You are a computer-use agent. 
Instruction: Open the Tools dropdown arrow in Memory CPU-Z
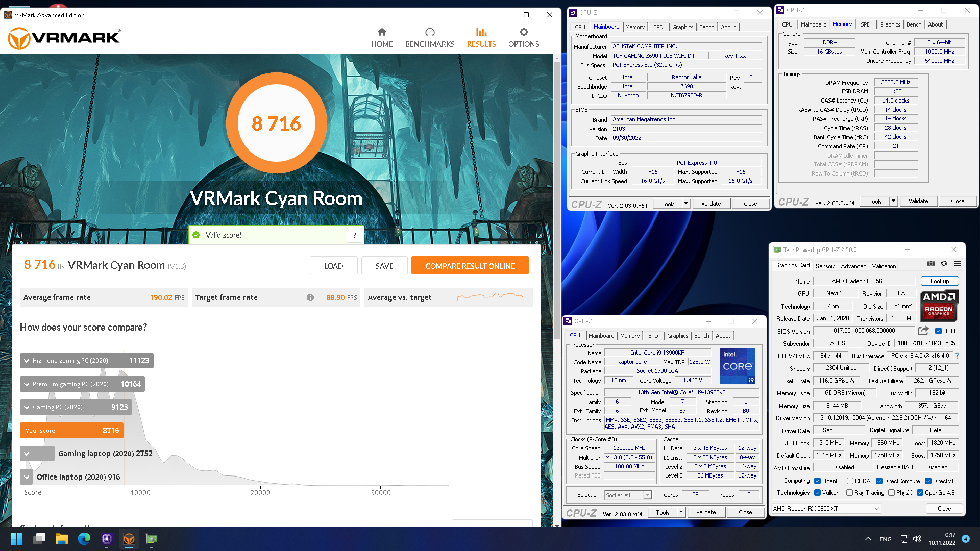[x=893, y=201]
